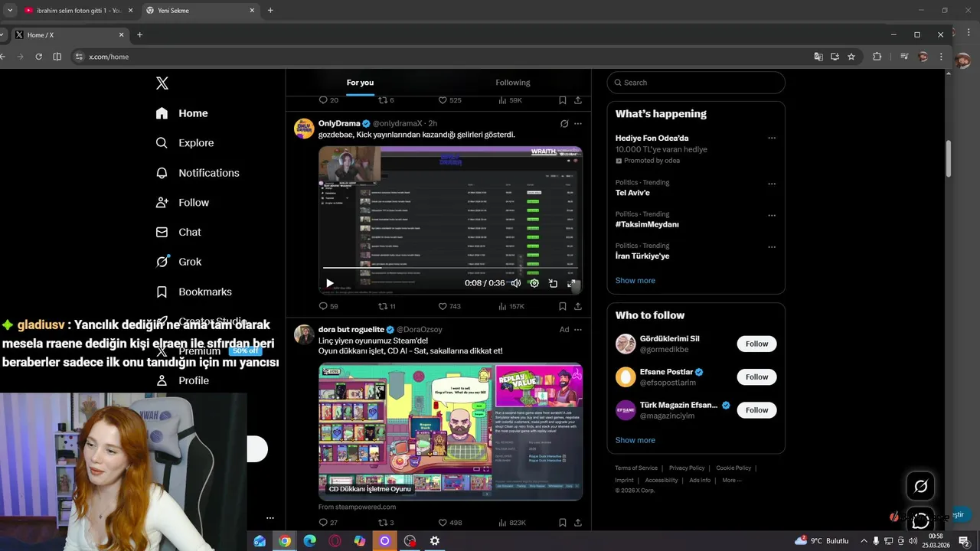Screen dimensions: 980x551
Task: Open Home in the X sidebar
Action: coord(181,113)
